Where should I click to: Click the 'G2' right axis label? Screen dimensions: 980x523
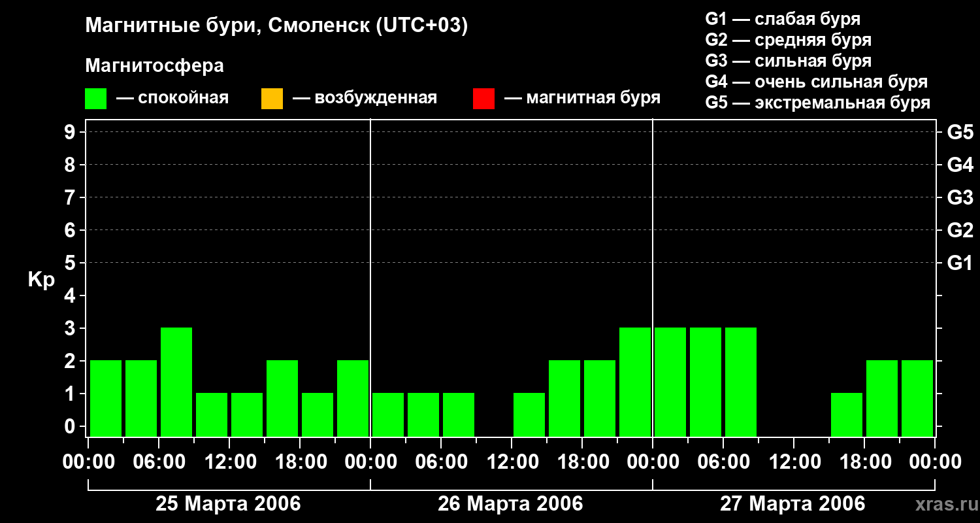tap(960, 230)
